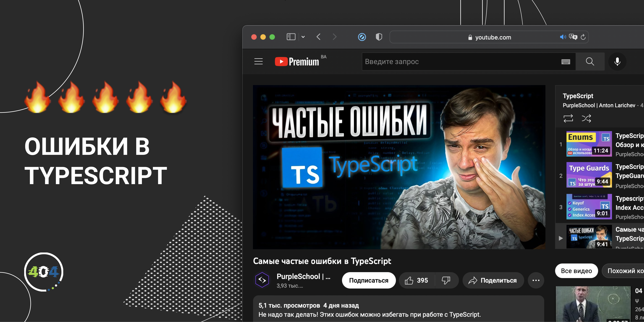Open the PurpleSchool channel name
The width and height of the screenshot is (644, 322).
tap(304, 277)
